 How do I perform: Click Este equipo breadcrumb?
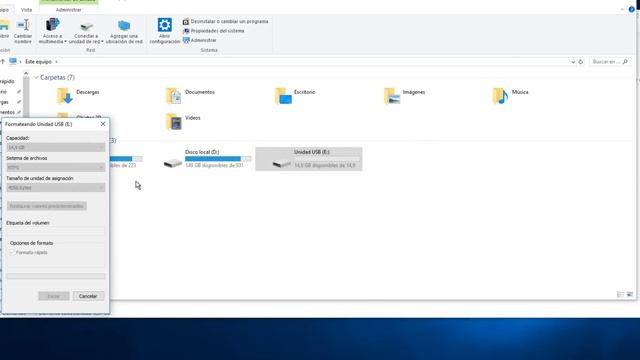click(x=38, y=62)
